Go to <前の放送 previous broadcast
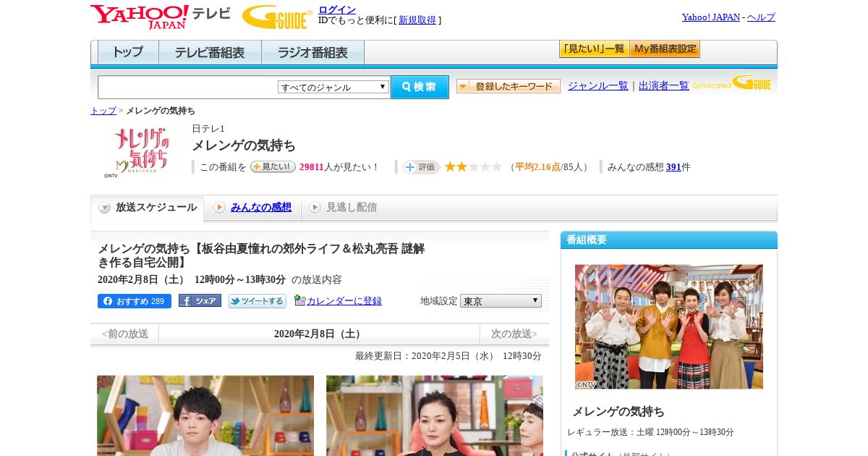The height and width of the screenshot is (456, 868). click(125, 334)
